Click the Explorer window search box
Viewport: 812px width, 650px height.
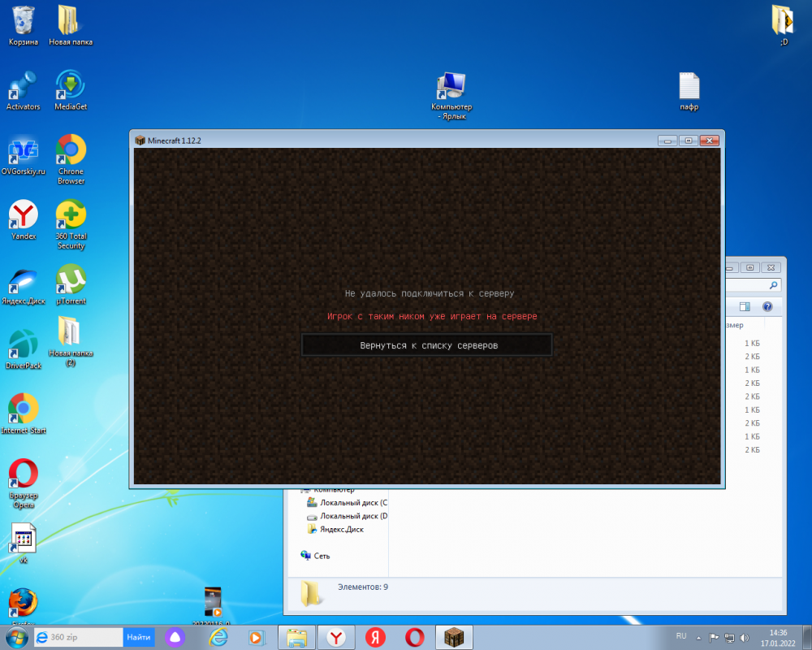coord(754,285)
